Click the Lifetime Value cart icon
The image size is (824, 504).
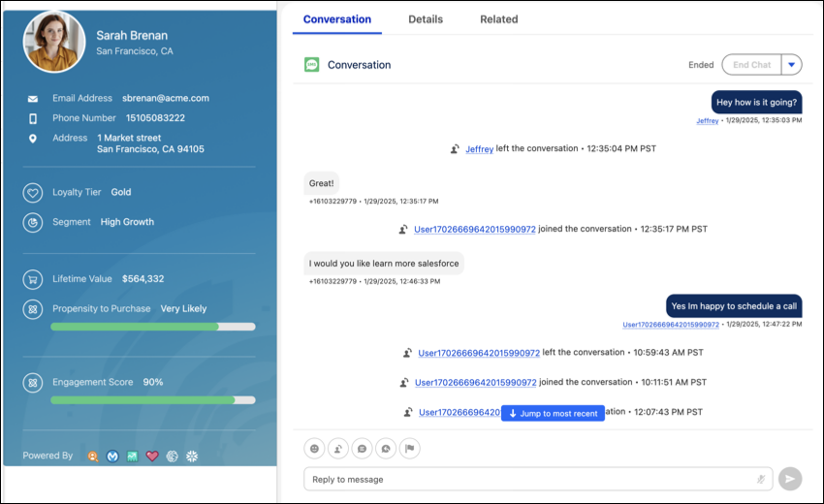[33, 279]
